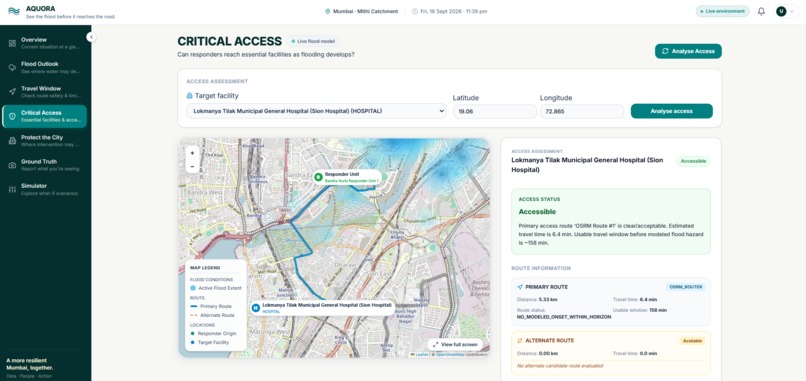The width and height of the screenshot is (806, 381).
Task: Open Protect the City page
Action: coord(44,141)
